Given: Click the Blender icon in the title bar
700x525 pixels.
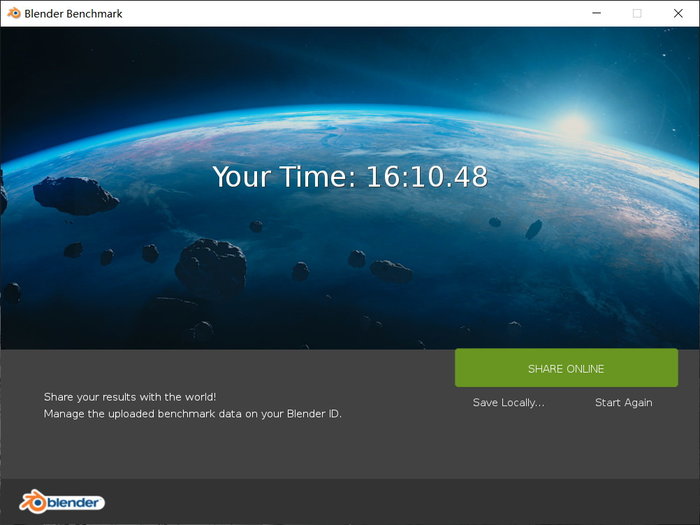Looking at the screenshot, I should pos(14,14).
